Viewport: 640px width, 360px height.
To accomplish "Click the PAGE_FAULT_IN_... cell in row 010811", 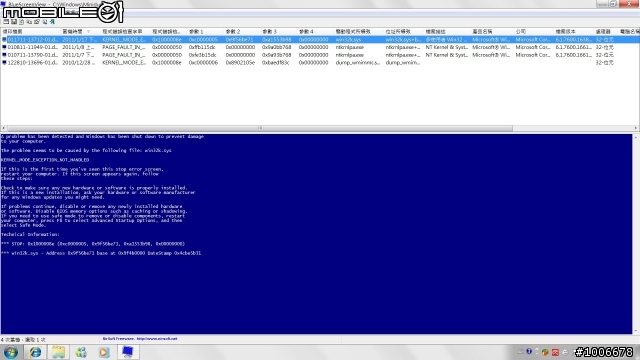I will 124,47.
